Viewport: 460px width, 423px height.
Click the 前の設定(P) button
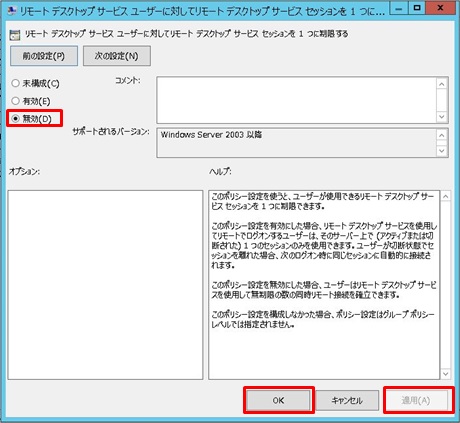[x=44, y=56]
